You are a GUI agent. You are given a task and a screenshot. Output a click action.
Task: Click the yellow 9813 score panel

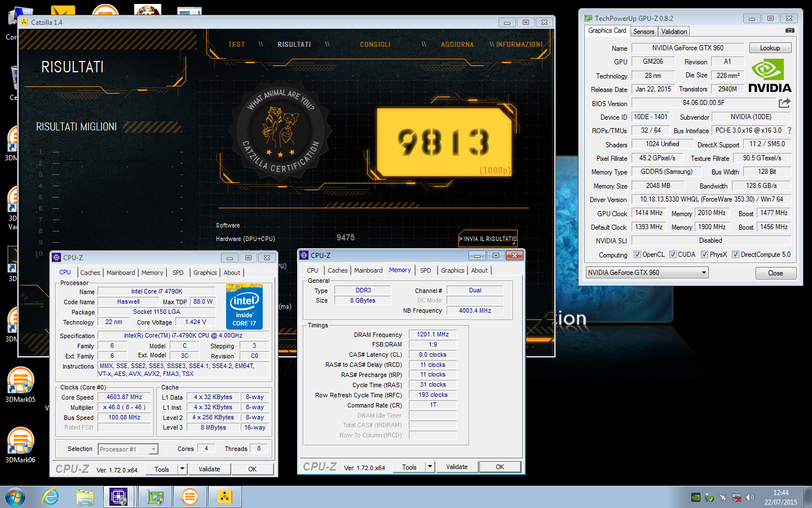point(444,142)
